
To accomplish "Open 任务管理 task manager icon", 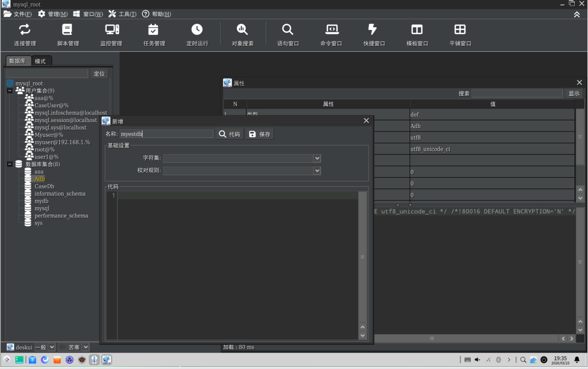I will (x=154, y=35).
